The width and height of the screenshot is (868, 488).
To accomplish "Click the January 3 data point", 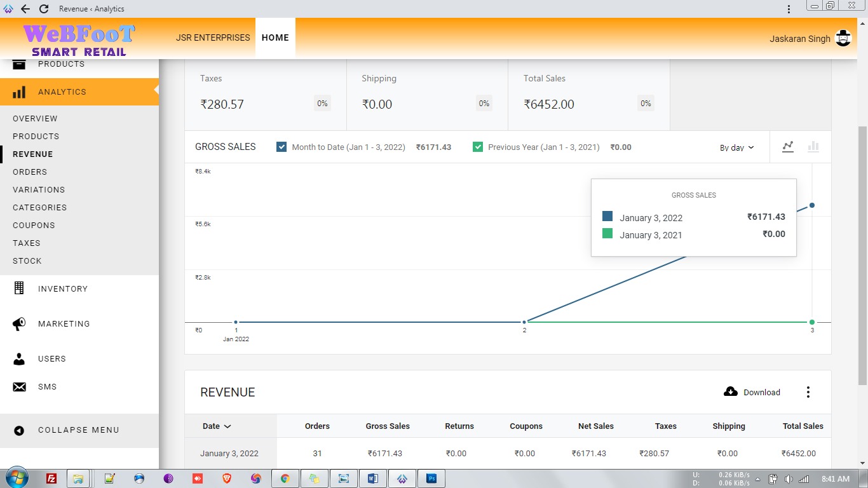I will click(812, 205).
